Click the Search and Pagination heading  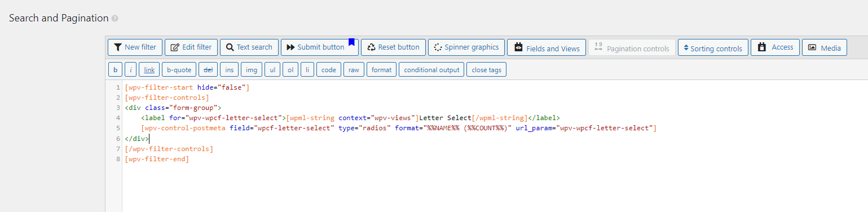pos(59,18)
